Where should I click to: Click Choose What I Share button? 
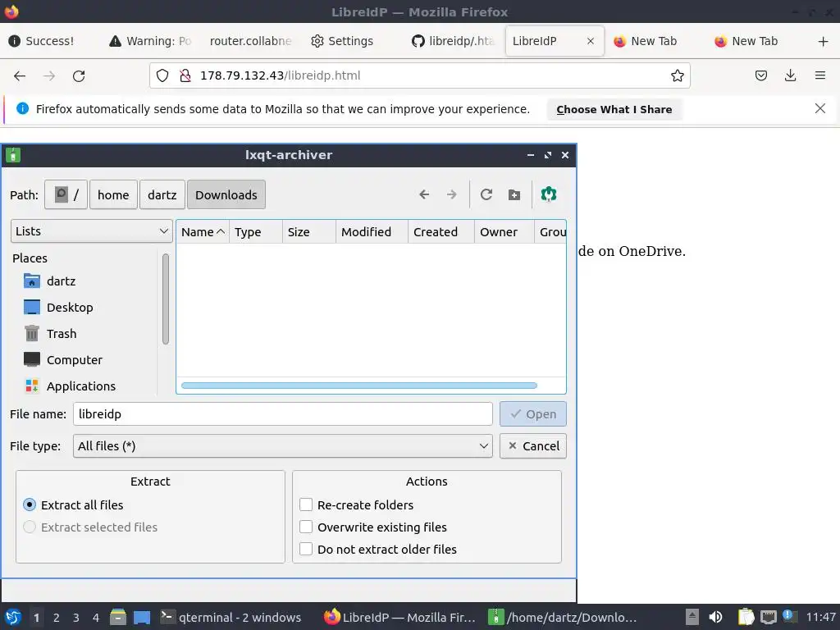[x=614, y=109]
